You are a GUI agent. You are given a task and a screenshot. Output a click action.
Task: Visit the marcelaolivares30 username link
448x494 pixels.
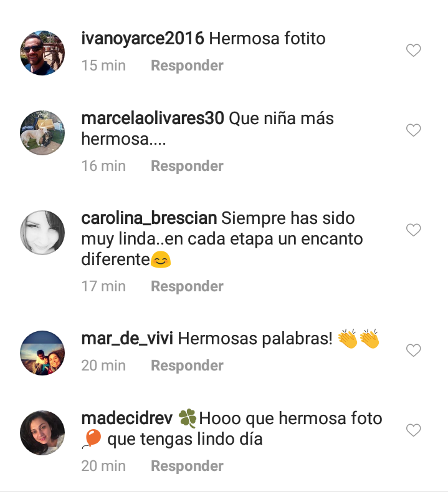coord(153,119)
